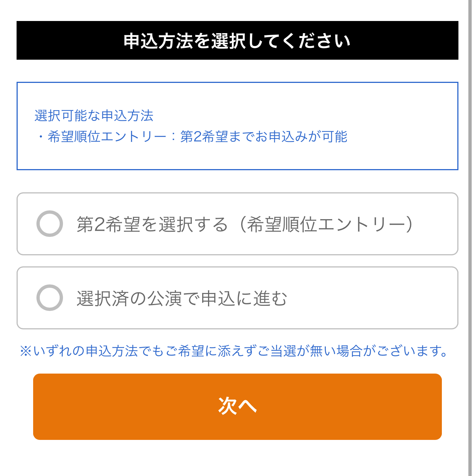This screenshot has height=476, width=475.
Task: Click the word 申込方法 in the black header
Action: click(158, 41)
